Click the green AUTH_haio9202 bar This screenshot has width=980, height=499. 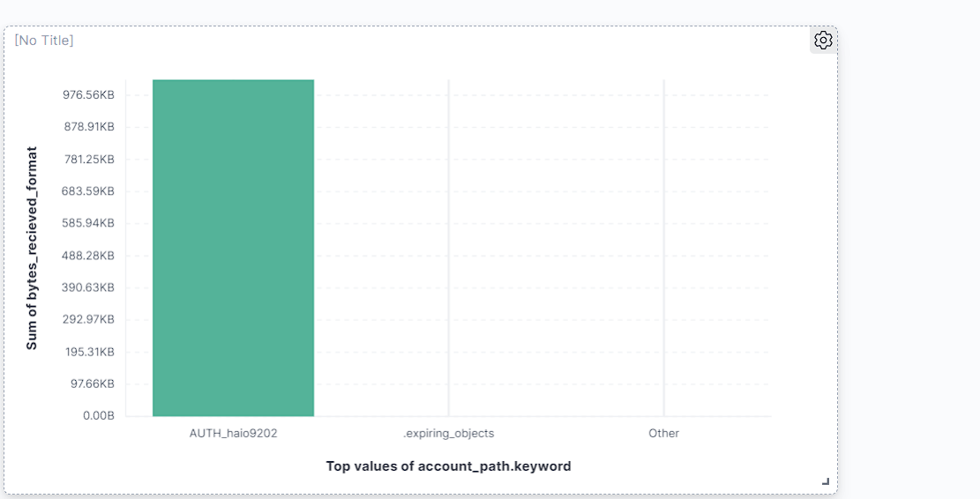(x=233, y=248)
